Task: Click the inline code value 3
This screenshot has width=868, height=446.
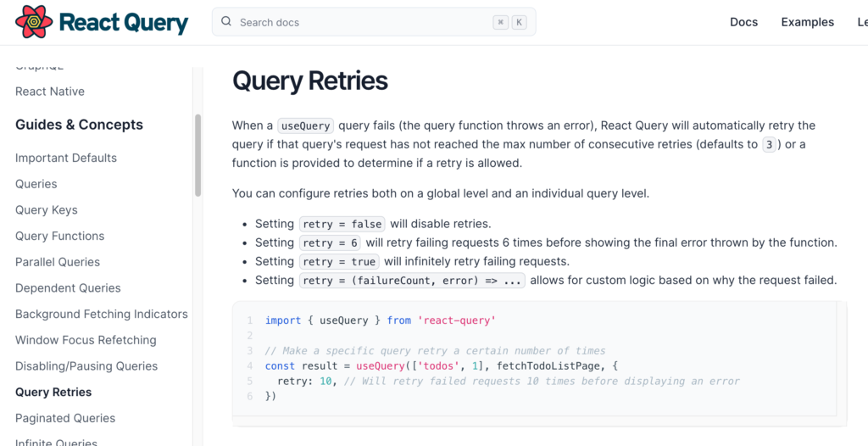Action: coord(769,145)
